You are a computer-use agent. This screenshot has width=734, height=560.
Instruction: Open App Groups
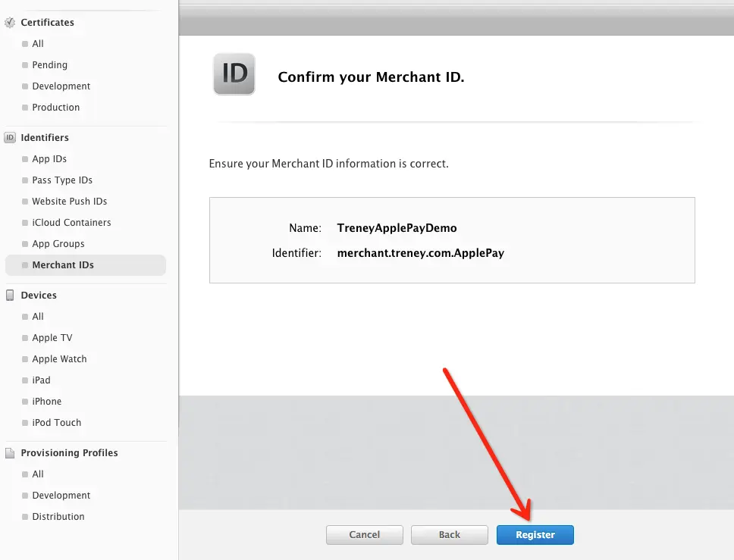click(x=58, y=244)
